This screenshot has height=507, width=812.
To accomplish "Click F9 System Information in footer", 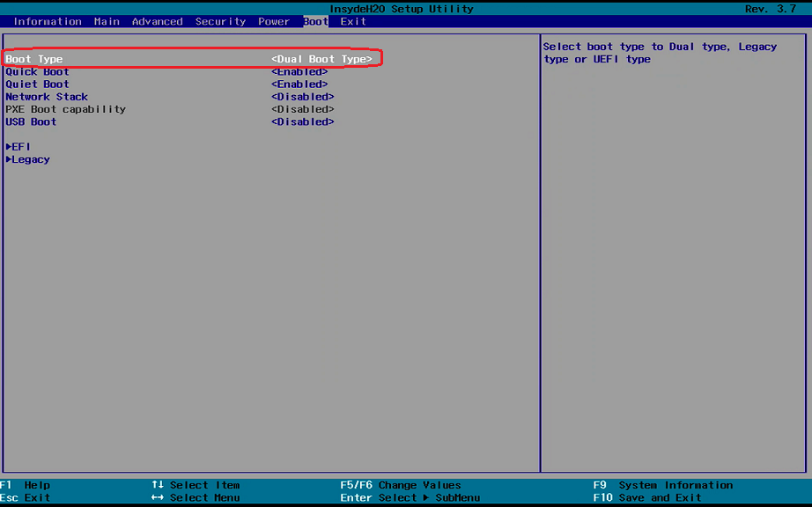I will coord(662,485).
